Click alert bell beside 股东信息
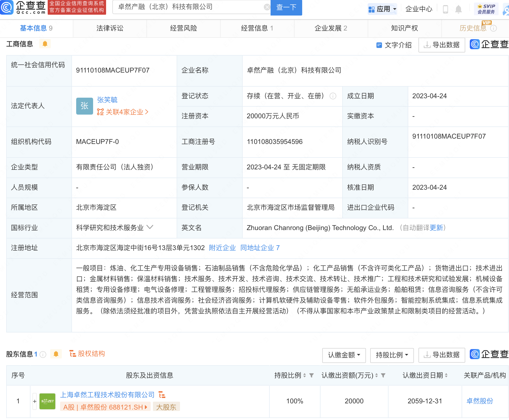This screenshot has width=509, height=420. (56, 354)
